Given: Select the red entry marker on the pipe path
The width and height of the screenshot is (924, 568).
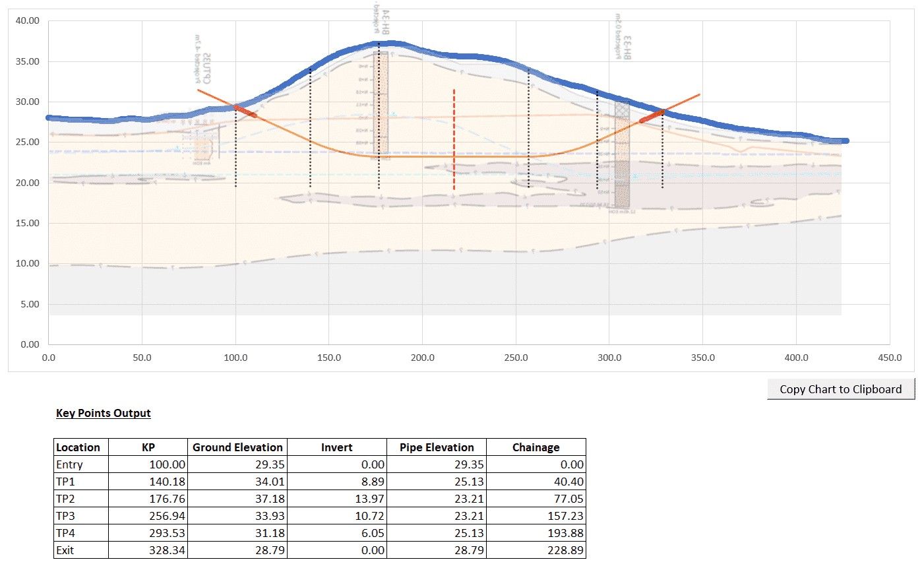Looking at the screenshot, I should point(245,111).
